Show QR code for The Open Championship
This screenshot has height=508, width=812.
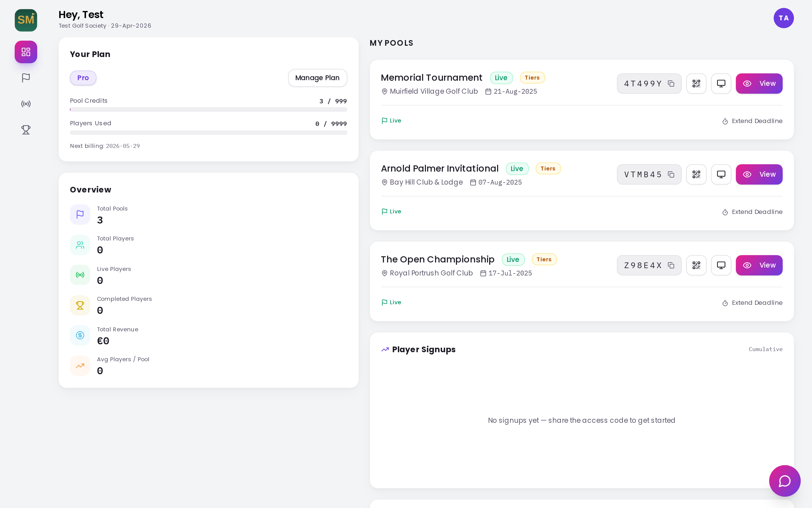click(x=696, y=265)
